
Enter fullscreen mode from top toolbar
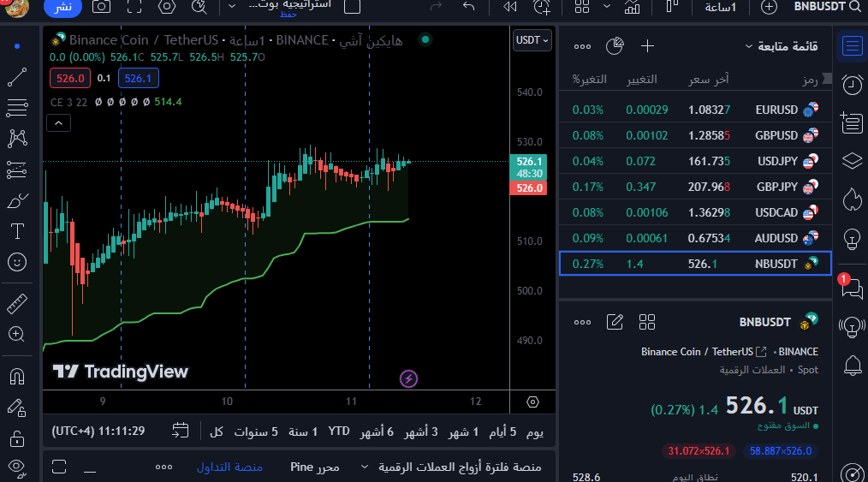point(134,7)
